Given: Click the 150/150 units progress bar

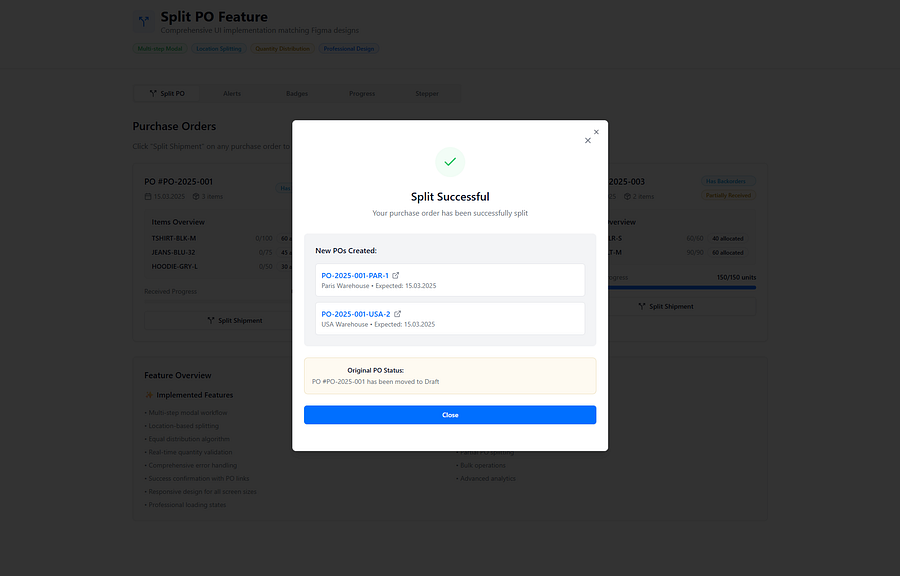Looking at the screenshot, I should click(x=681, y=287).
